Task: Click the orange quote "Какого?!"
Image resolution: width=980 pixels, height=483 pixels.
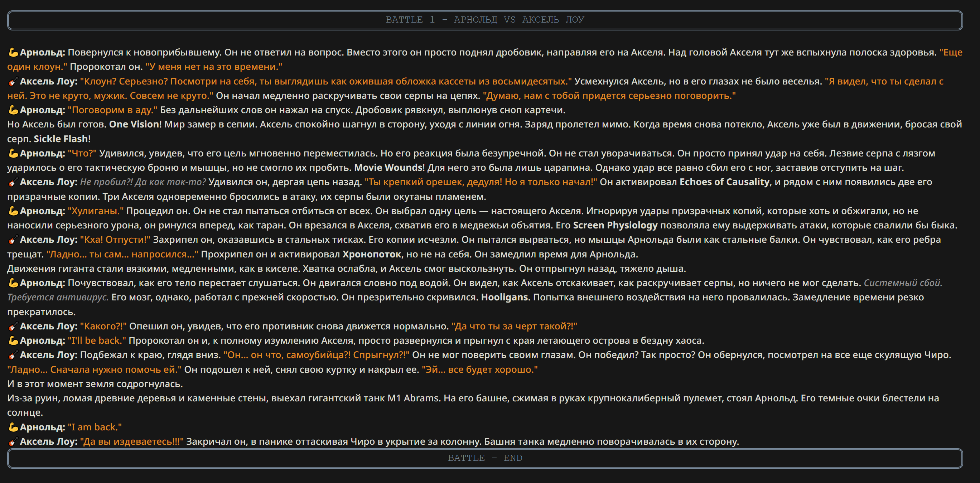Action: coord(103,326)
